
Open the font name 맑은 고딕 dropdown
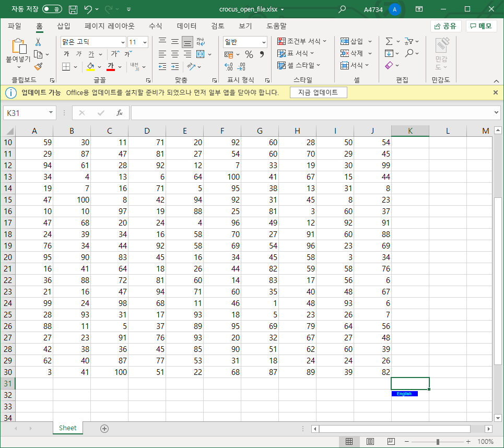coord(123,42)
